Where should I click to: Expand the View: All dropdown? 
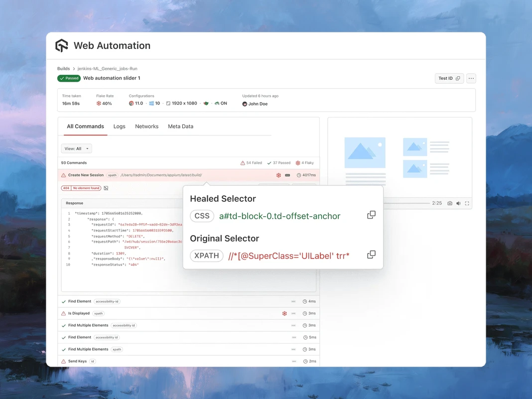tap(76, 148)
